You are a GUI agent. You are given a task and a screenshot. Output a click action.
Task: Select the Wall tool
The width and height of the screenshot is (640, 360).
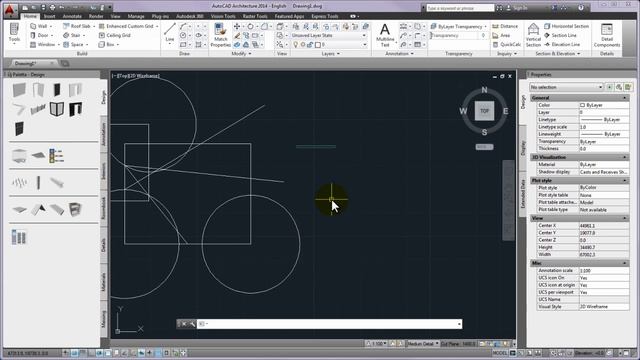tap(38, 26)
